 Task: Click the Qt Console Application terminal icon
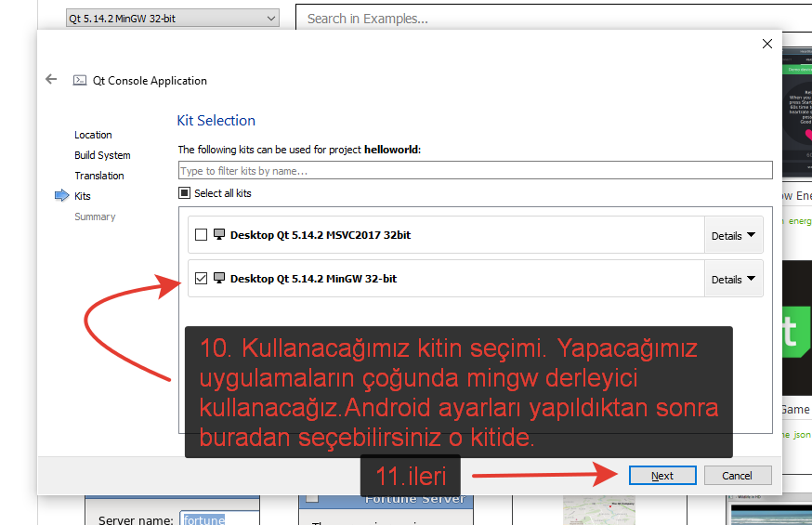click(x=80, y=81)
